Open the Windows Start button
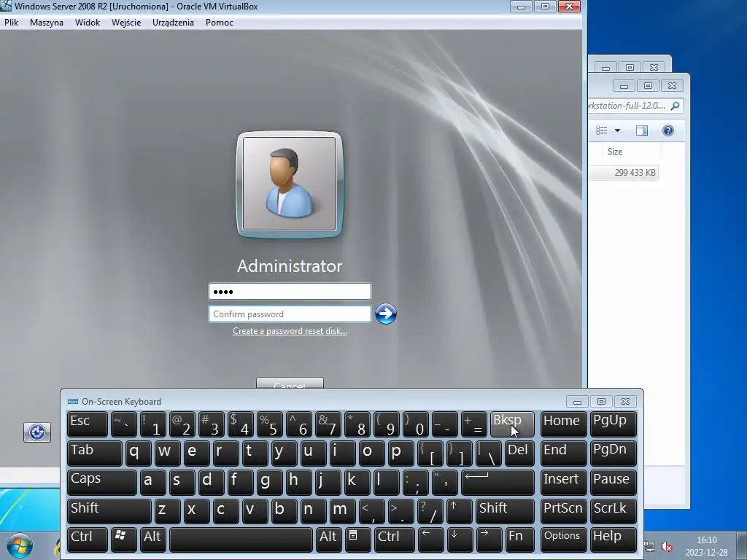 (19, 547)
